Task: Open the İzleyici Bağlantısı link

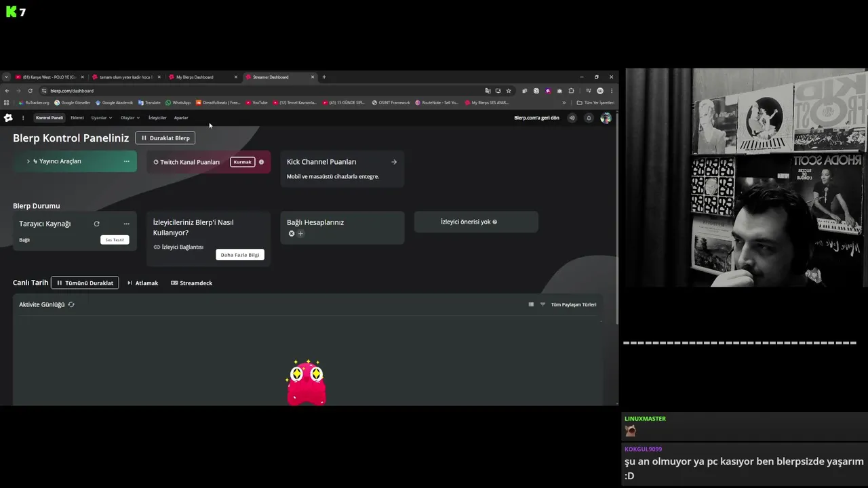Action: [178, 247]
